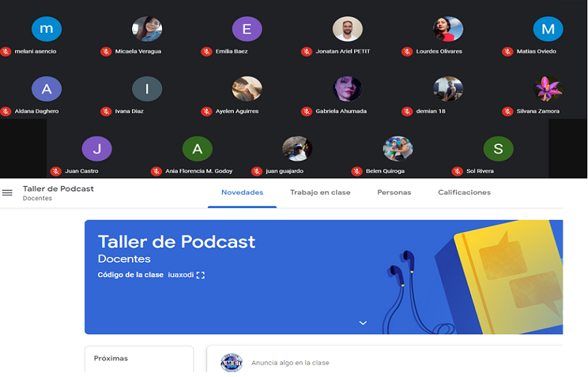Click the Anuncia algo en la clase field

291,363
